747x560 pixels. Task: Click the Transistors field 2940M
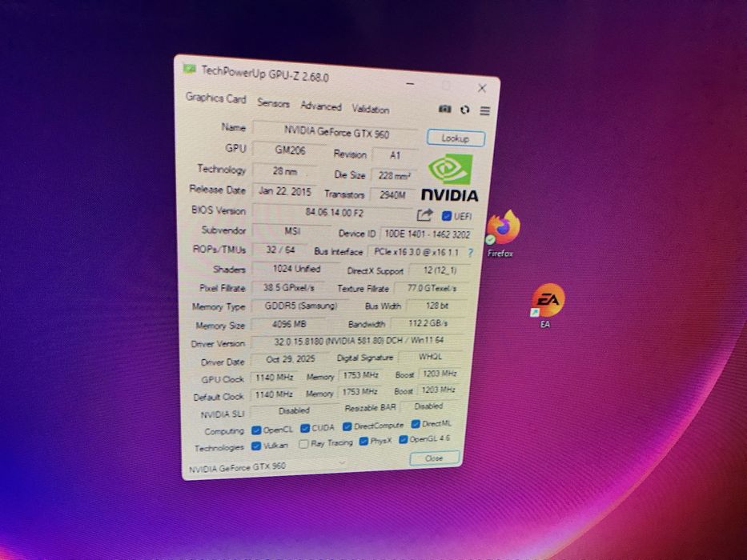pyautogui.click(x=392, y=194)
